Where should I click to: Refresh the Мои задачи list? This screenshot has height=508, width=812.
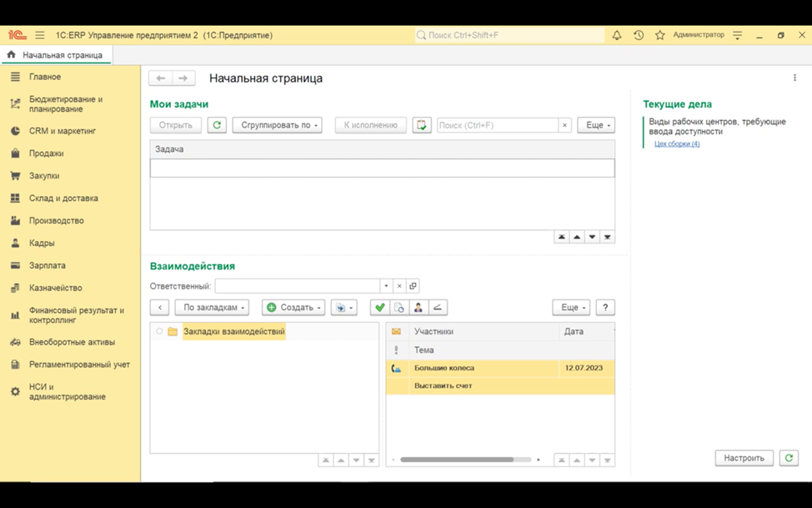pyautogui.click(x=217, y=125)
